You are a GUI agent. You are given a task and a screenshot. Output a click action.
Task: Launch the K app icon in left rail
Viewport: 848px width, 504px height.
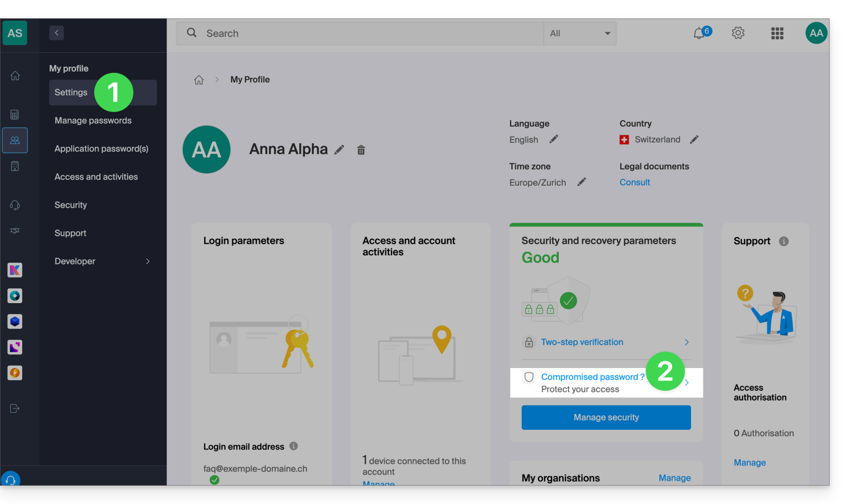pyautogui.click(x=15, y=270)
